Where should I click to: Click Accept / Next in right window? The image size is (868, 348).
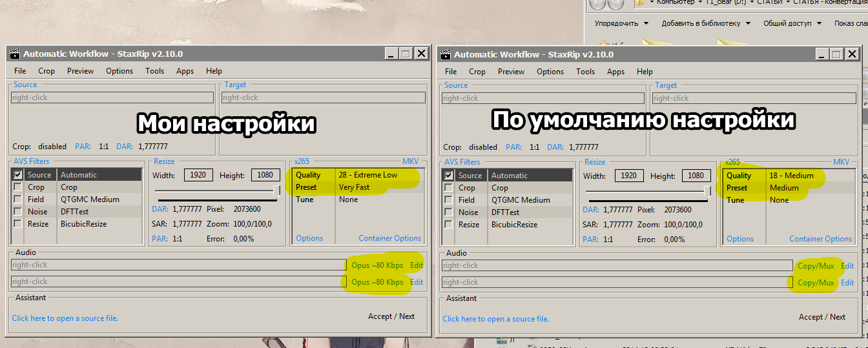[822, 317]
